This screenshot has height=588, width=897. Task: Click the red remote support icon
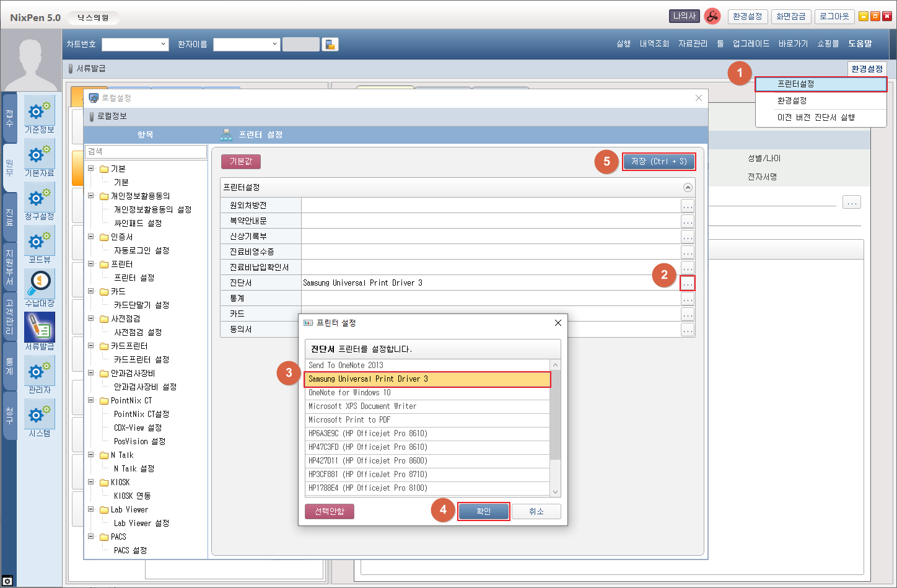[712, 17]
